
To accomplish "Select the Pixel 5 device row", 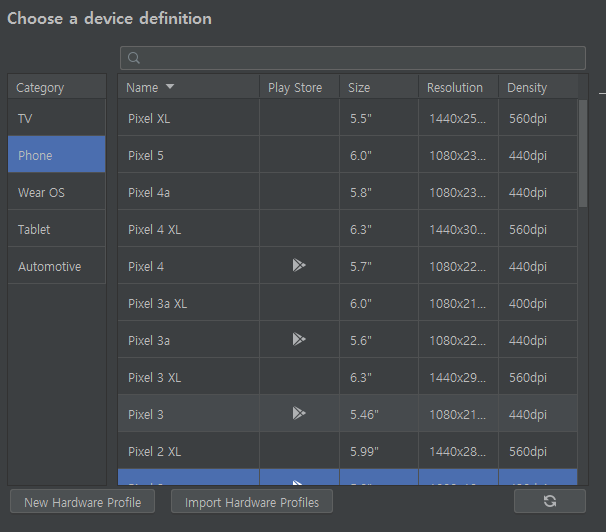I will point(347,155).
